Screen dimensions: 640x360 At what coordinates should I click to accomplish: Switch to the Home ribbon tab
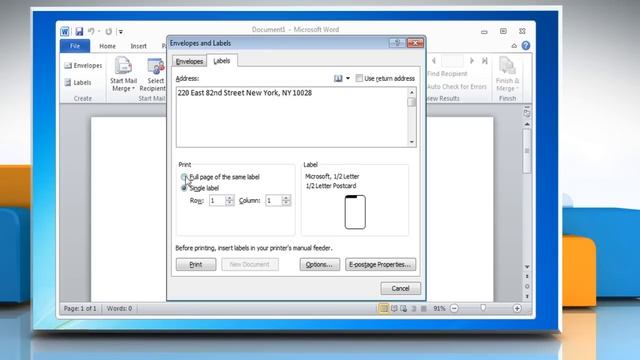(x=107, y=46)
